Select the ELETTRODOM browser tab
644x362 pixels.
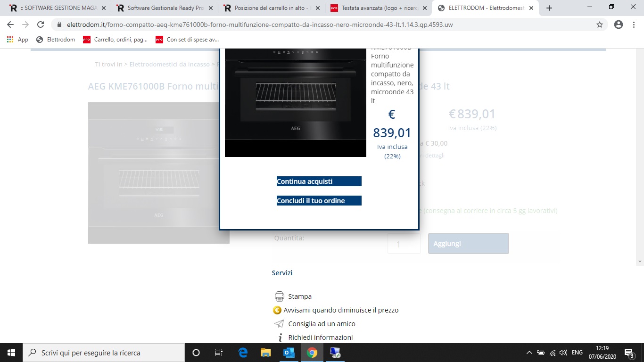coord(486,8)
